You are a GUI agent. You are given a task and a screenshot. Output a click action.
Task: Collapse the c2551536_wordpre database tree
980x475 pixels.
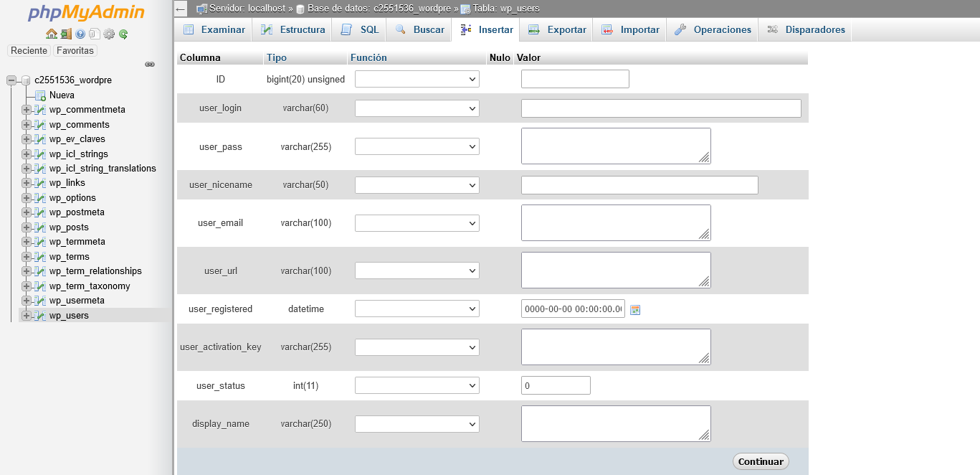click(11, 80)
